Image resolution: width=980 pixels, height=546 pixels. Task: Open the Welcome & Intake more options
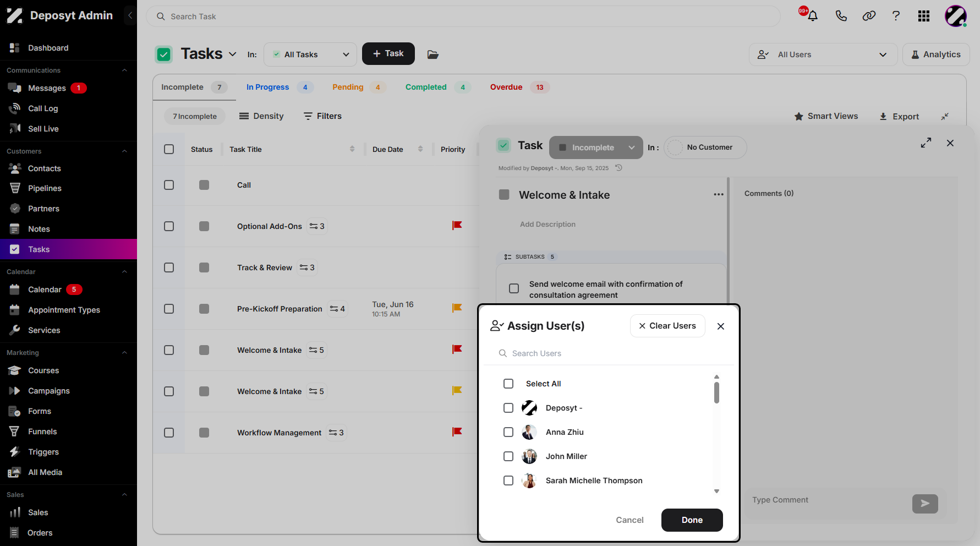[x=719, y=194]
